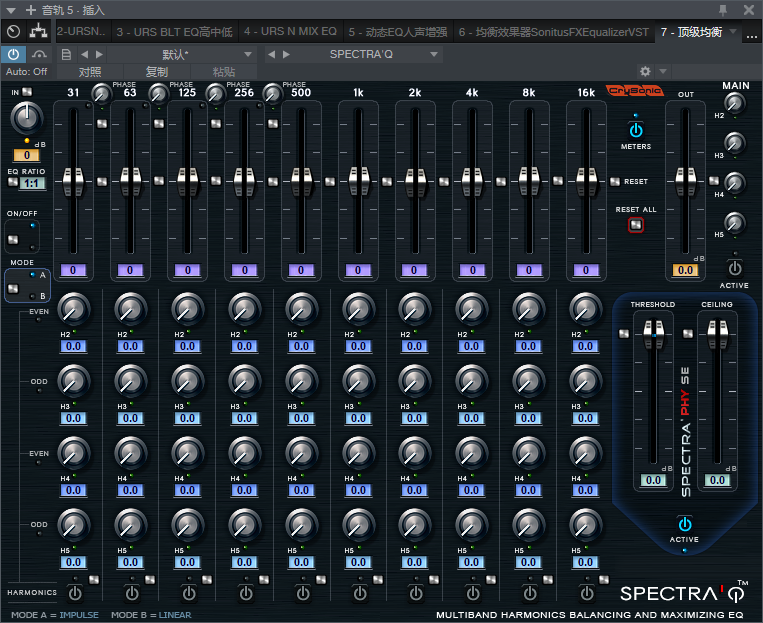Add insert with the plus icon
Screen dimensions: 763x623
pos(31,10)
